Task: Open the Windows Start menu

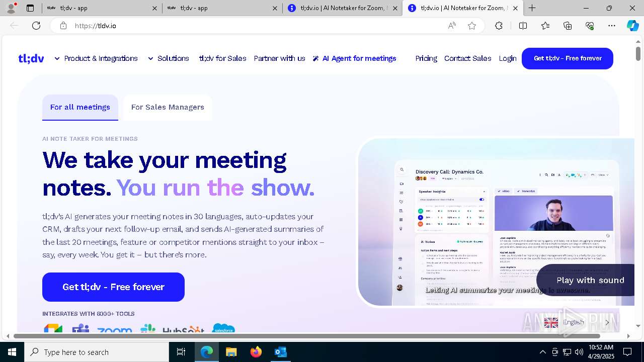Action: coord(12,352)
